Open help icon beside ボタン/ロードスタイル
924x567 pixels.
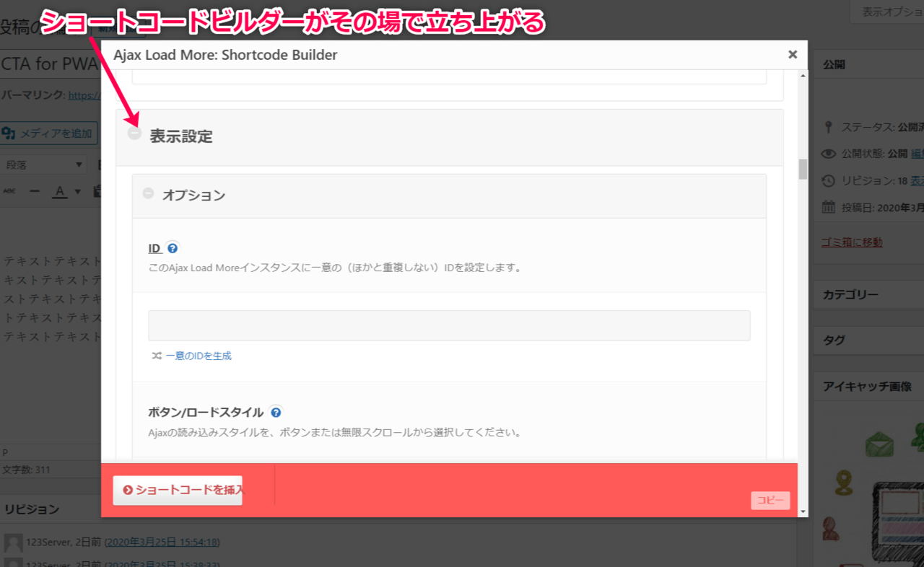[276, 412]
